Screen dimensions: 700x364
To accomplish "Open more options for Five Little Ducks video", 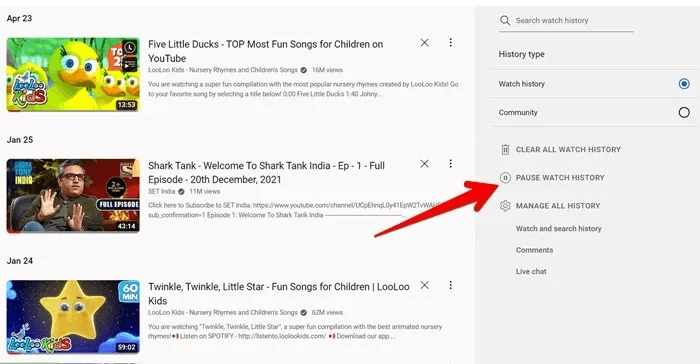I will coord(450,42).
